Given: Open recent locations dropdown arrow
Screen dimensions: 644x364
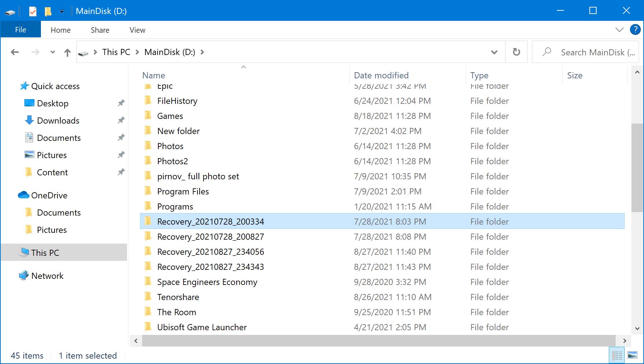Looking at the screenshot, I should coord(53,52).
